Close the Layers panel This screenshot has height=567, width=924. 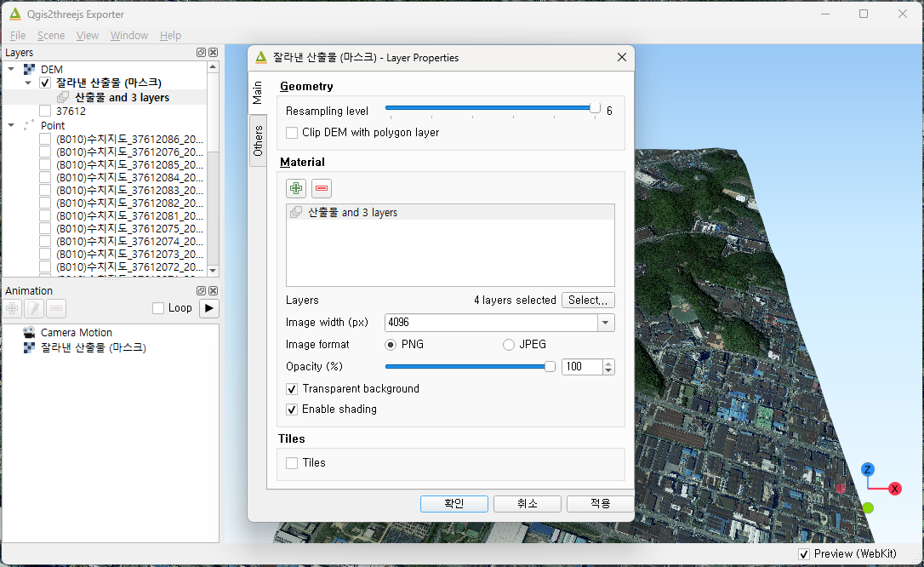(214, 53)
